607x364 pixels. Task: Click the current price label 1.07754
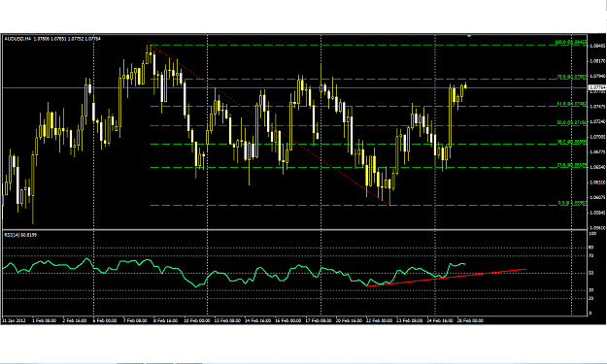(596, 87)
